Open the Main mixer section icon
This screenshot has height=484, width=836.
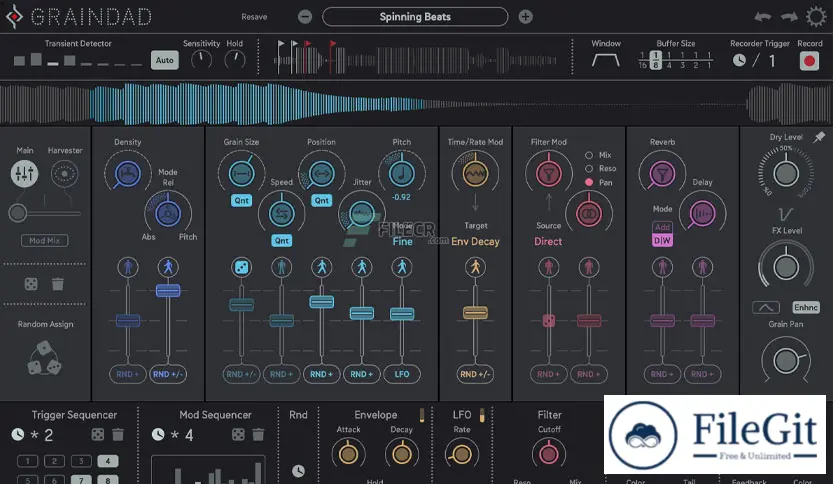click(x=25, y=173)
